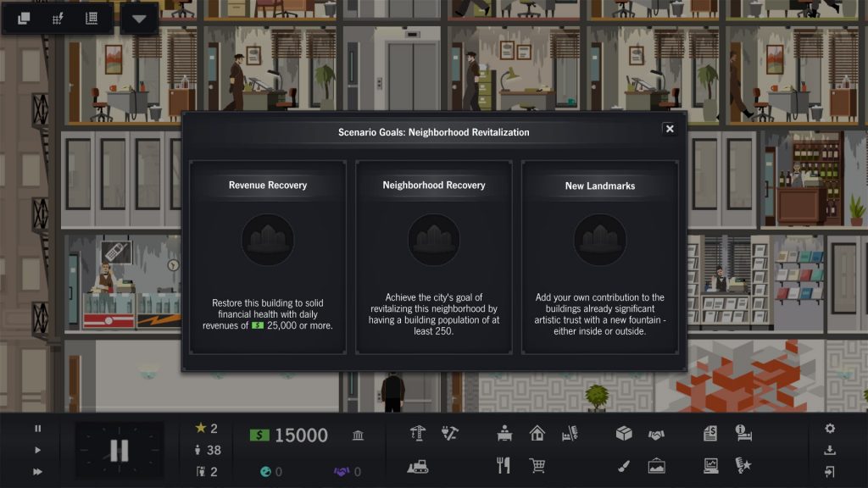Select the Revenue Recovery goal card
The height and width of the screenshot is (488, 868).
[268, 258]
